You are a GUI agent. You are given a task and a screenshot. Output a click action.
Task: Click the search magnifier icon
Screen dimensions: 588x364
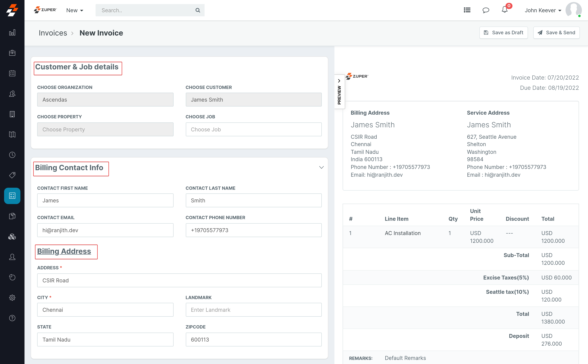click(x=197, y=10)
